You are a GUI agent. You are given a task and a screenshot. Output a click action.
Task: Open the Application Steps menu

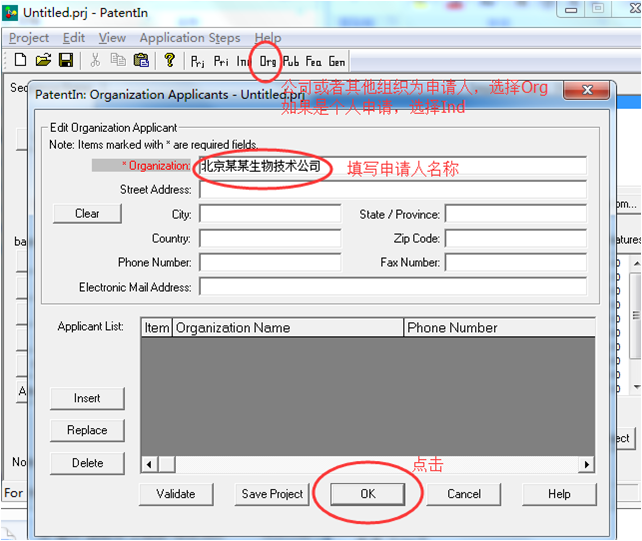189,38
